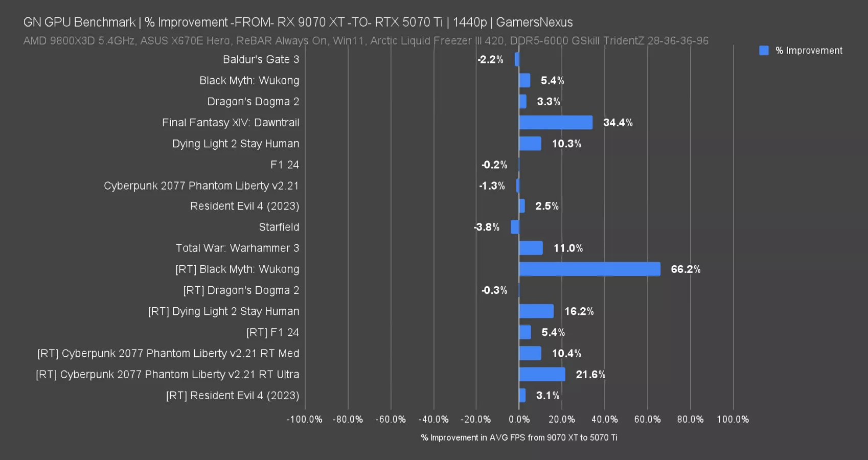Select the [RT] Dying Light 2 Stay Human bar
This screenshot has width=868, height=460.
click(536, 311)
